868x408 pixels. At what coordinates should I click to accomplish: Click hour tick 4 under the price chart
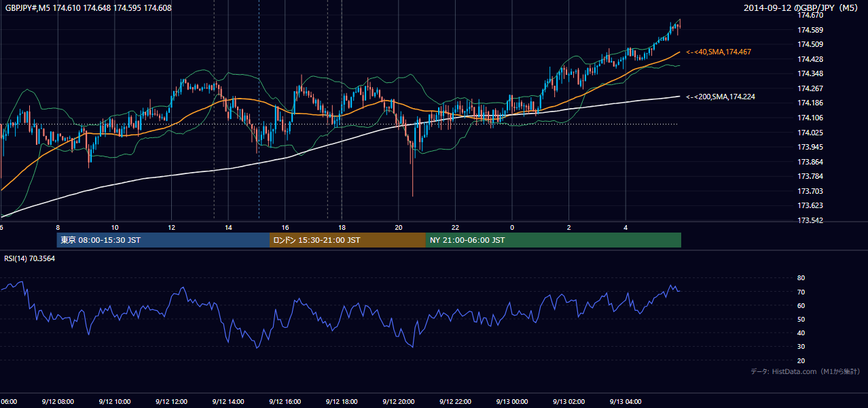click(x=626, y=227)
